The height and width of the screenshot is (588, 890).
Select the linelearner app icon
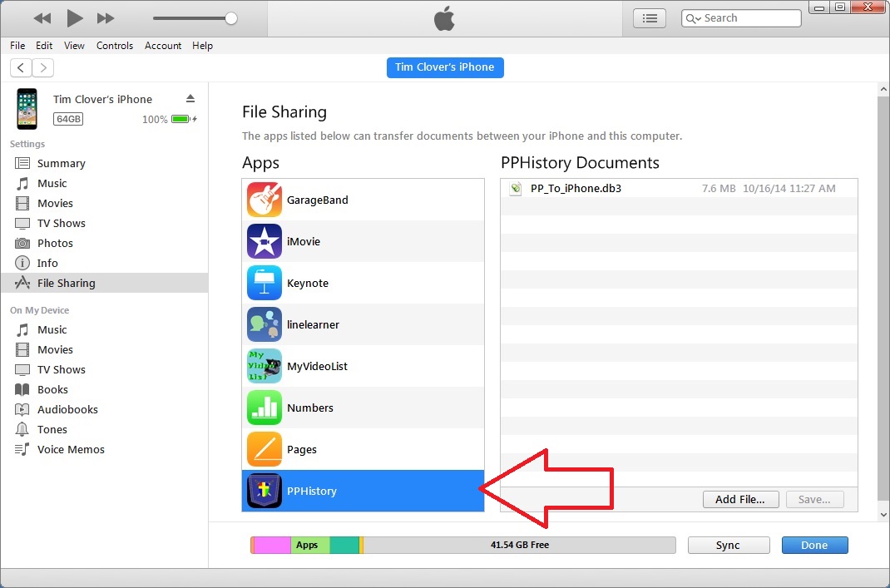coord(265,324)
